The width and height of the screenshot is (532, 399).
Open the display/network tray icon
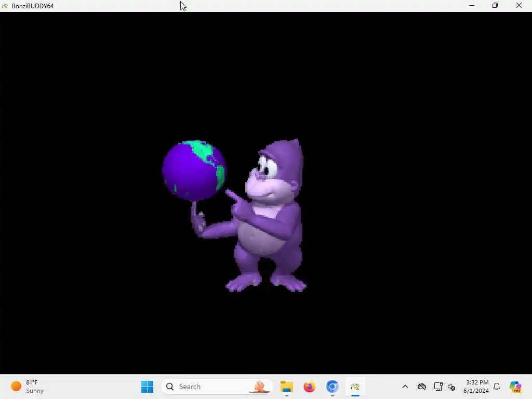[438, 387]
